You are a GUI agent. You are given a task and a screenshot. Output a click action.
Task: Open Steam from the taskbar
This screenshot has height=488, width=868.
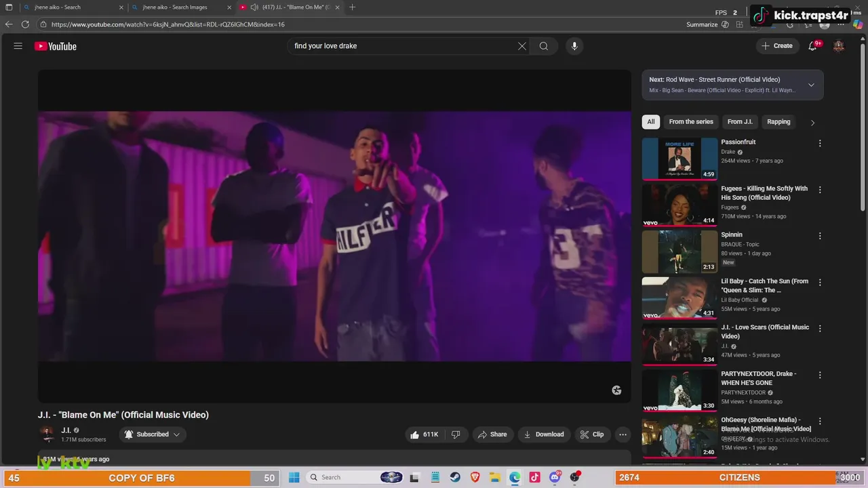tap(455, 477)
